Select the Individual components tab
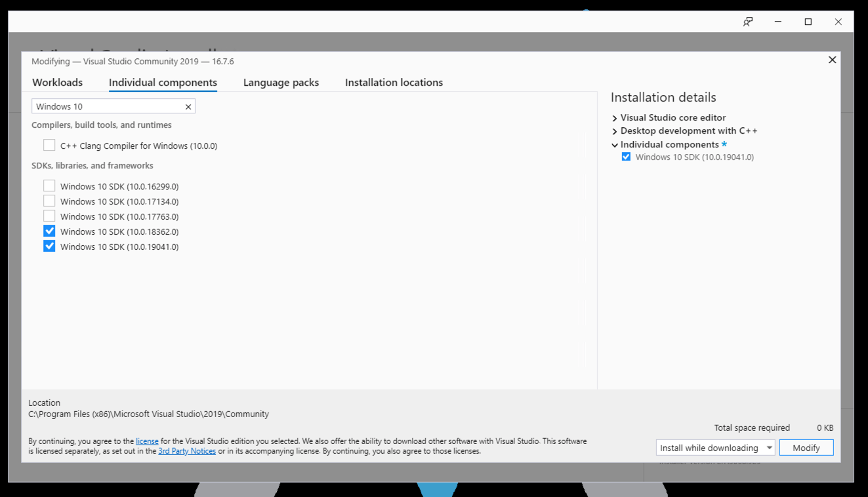868x497 pixels. 163,83
